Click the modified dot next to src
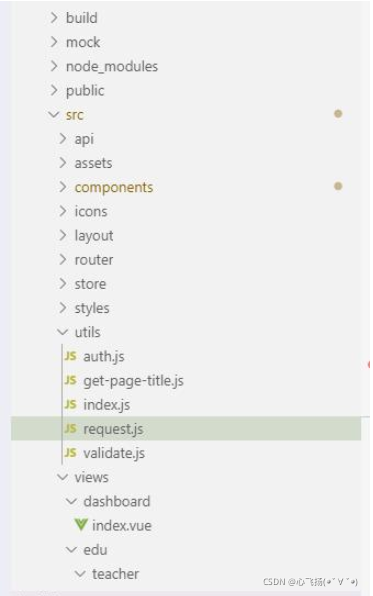The height and width of the screenshot is (596, 373). coord(338,114)
